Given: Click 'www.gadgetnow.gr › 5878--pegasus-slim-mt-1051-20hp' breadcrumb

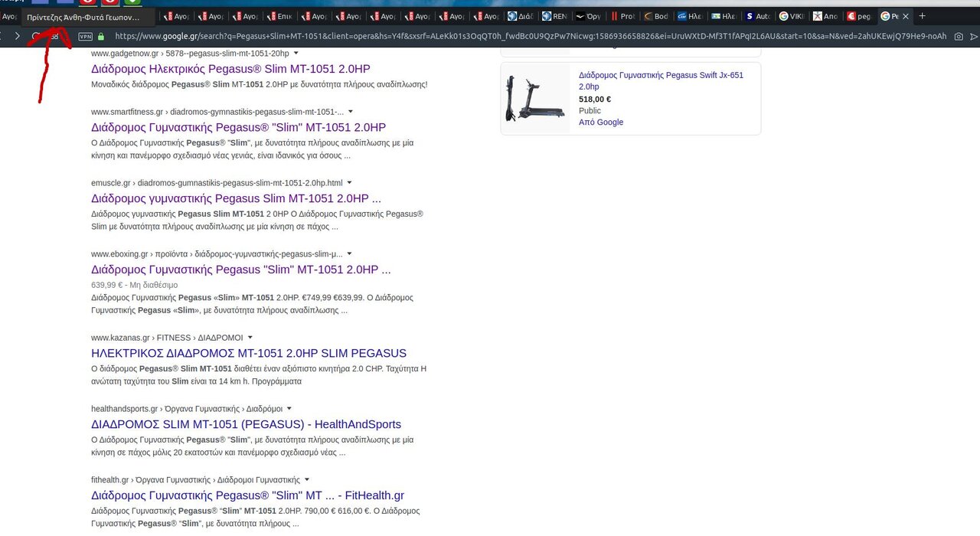Looking at the screenshot, I should 190,54.
